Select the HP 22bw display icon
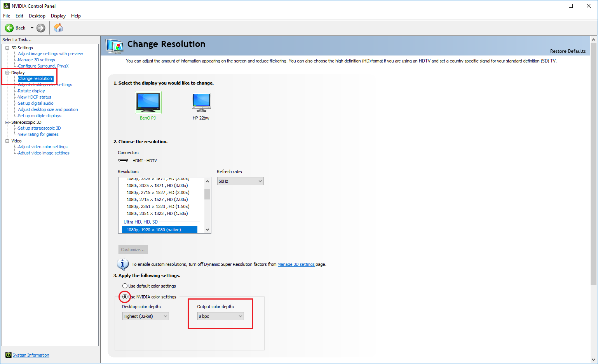598x364 pixels. coord(201,102)
